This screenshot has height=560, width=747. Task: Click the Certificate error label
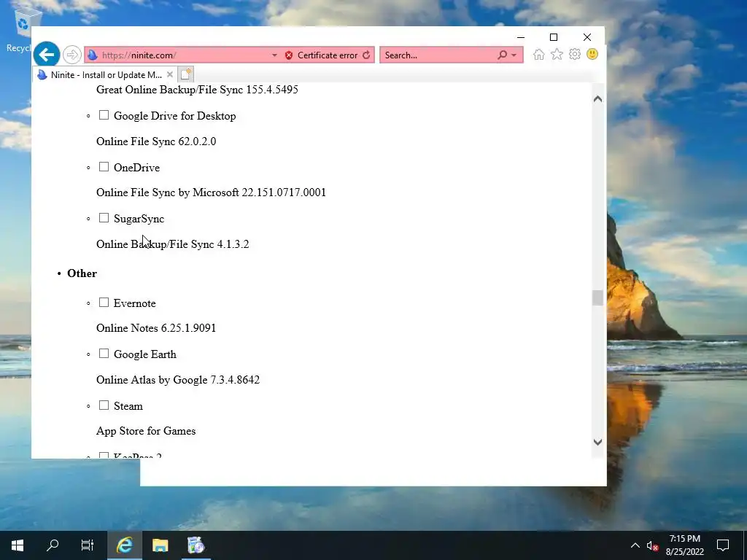click(x=328, y=55)
